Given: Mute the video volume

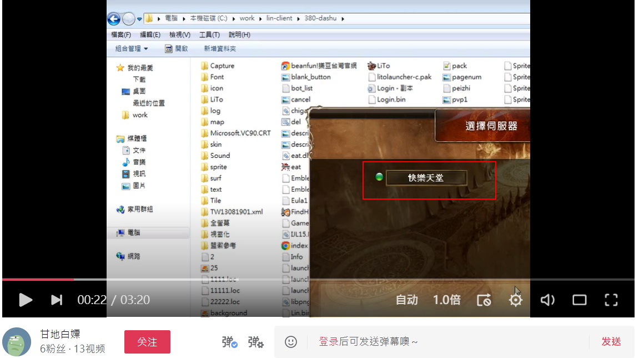Looking at the screenshot, I should [x=547, y=300].
